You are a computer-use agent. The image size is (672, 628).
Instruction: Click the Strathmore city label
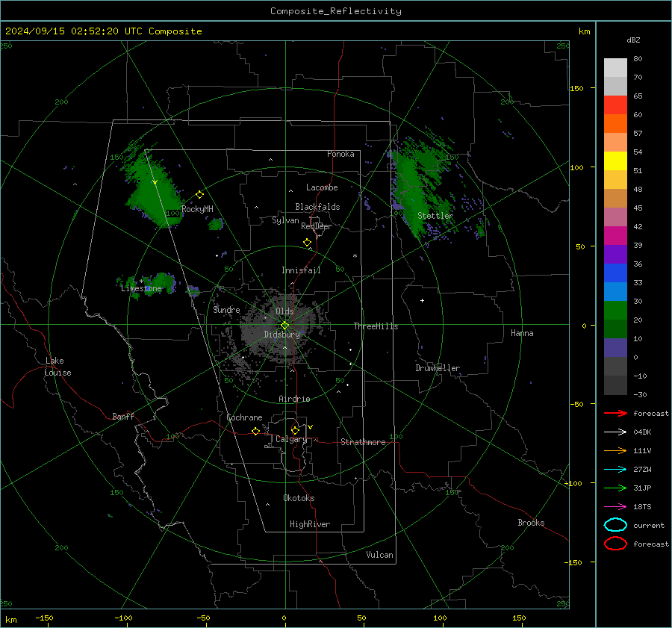tap(363, 442)
